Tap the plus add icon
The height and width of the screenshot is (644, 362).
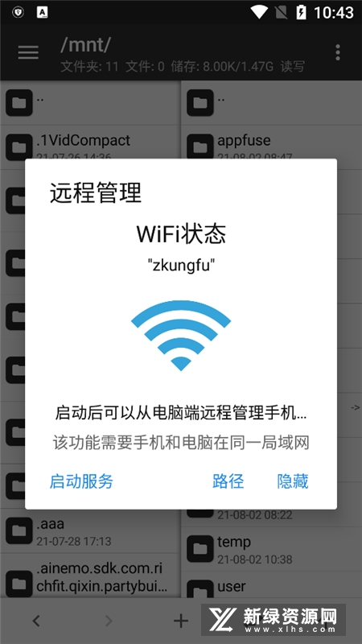click(180, 621)
